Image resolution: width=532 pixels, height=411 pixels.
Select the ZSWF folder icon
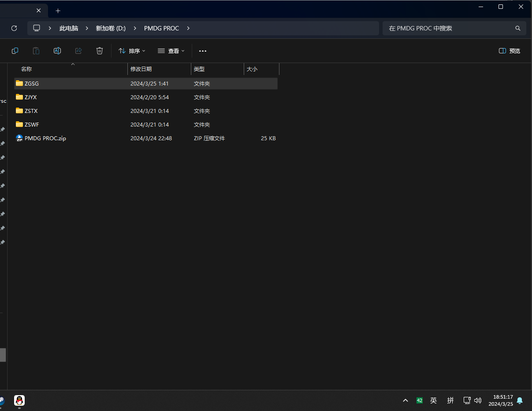[19, 124]
